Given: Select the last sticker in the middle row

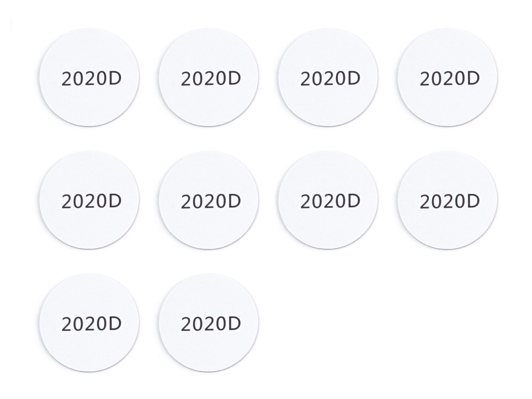Looking at the screenshot, I should pyautogui.click(x=448, y=200).
